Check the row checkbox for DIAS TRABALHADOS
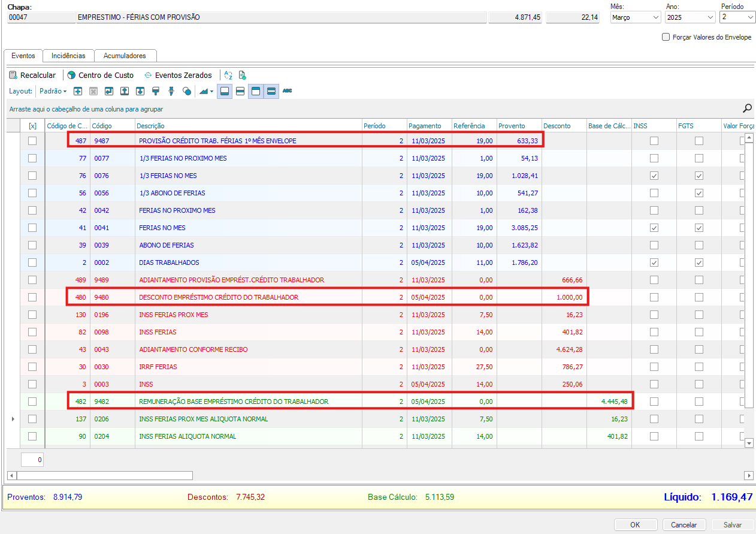The width and height of the screenshot is (756, 534). (32, 263)
